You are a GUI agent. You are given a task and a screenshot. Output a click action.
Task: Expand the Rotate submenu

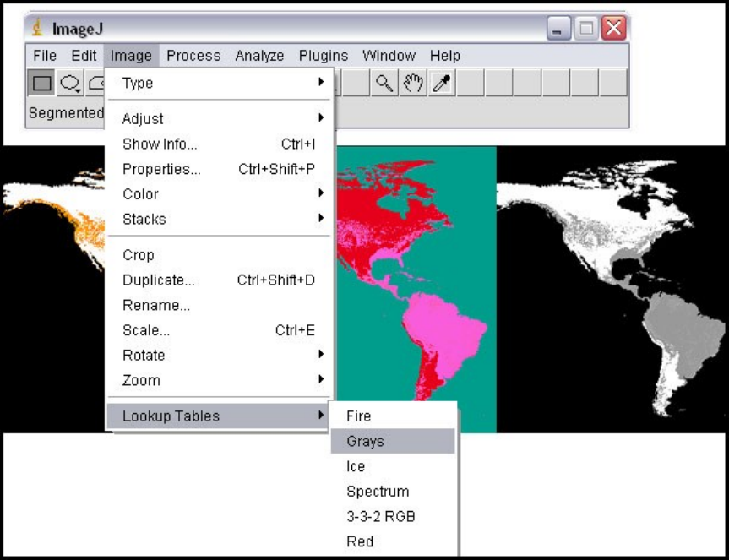(219, 355)
